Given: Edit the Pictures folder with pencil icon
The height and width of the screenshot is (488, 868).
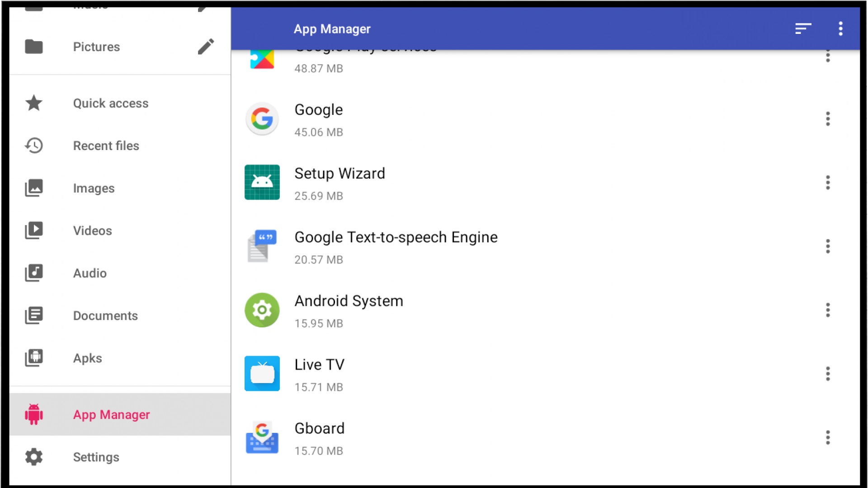Looking at the screenshot, I should click(x=206, y=46).
